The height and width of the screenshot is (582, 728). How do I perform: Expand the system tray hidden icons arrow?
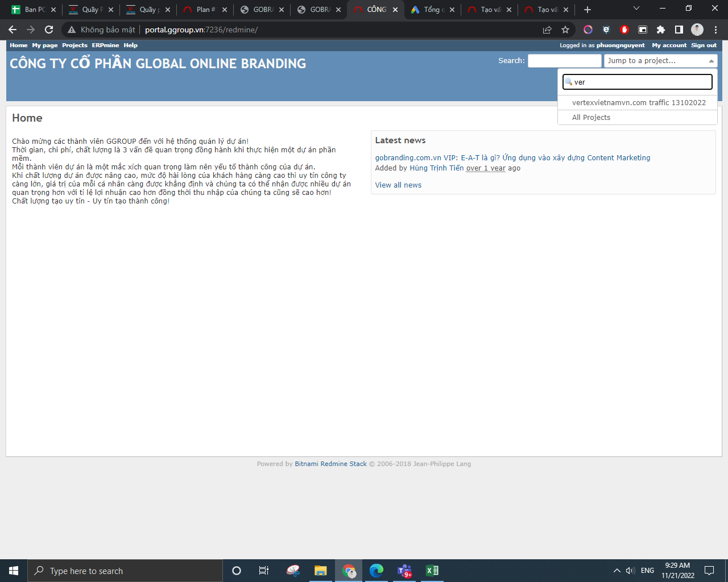pyautogui.click(x=617, y=571)
